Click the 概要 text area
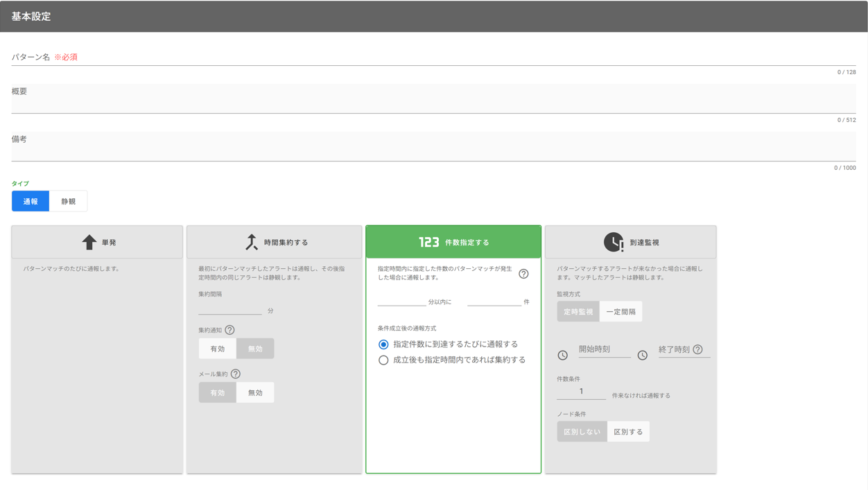868x490 pixels. point(433,99)
